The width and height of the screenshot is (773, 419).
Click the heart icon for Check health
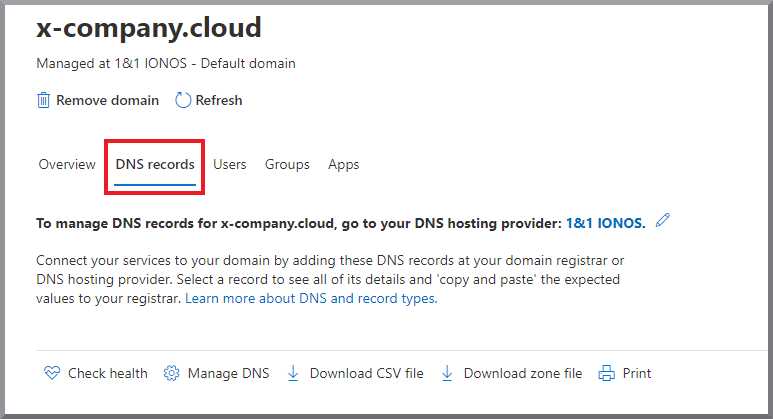[52, 373]
